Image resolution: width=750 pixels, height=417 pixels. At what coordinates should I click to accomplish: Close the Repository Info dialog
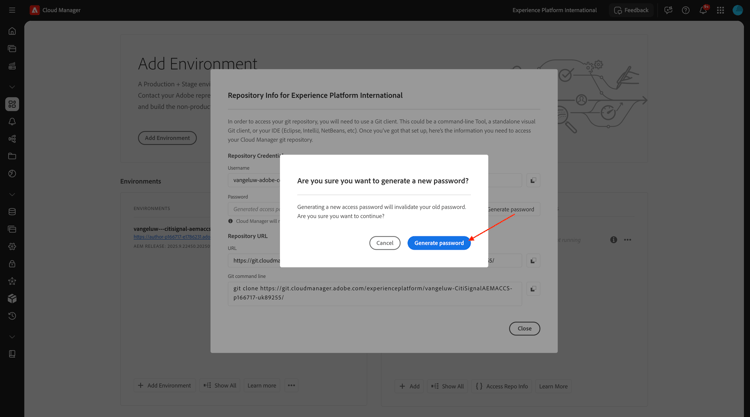tap(524, 329)
